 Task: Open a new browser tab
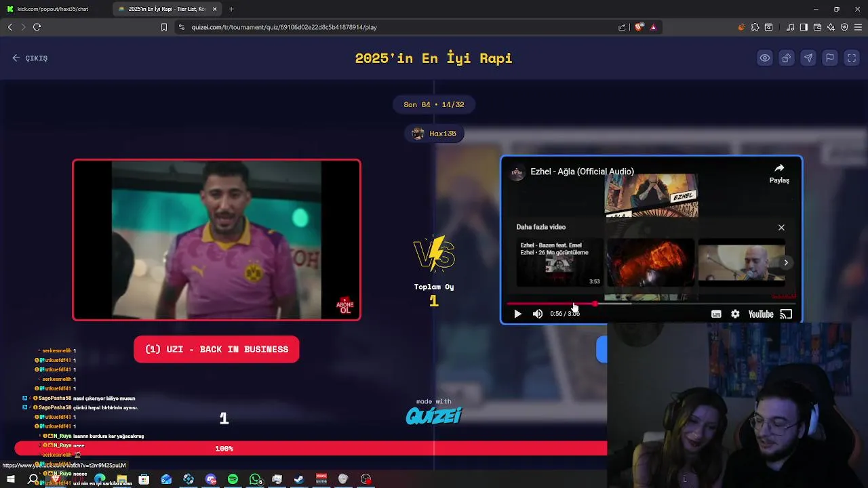pos(231,9)
